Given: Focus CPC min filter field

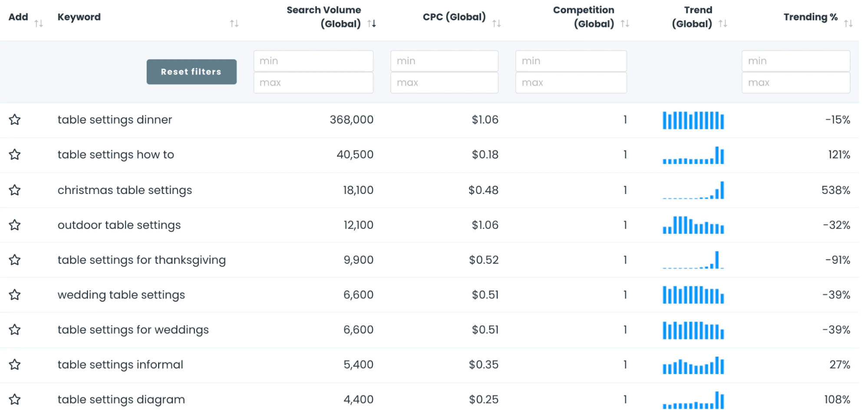Looking at the screenshot, I should click(x=444, y=61).
